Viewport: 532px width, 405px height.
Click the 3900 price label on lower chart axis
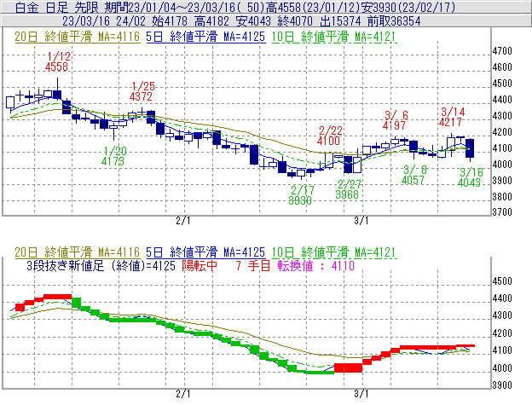coord(502,385)
